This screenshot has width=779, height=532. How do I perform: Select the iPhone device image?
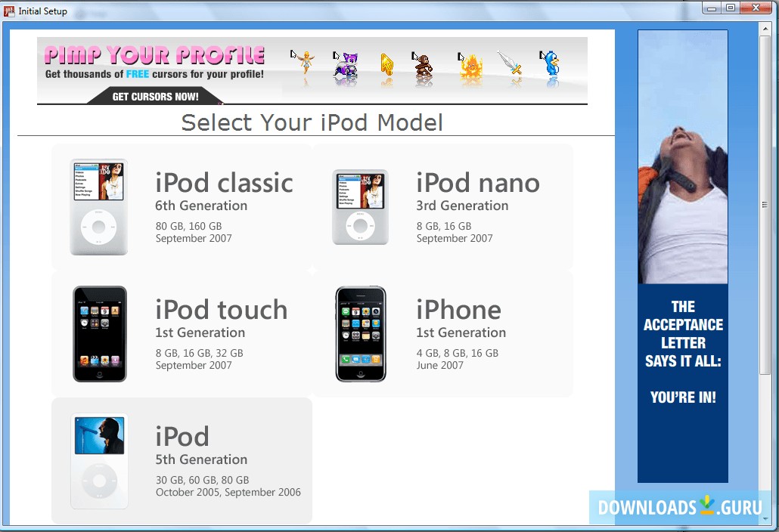click(x=361, y=334)
